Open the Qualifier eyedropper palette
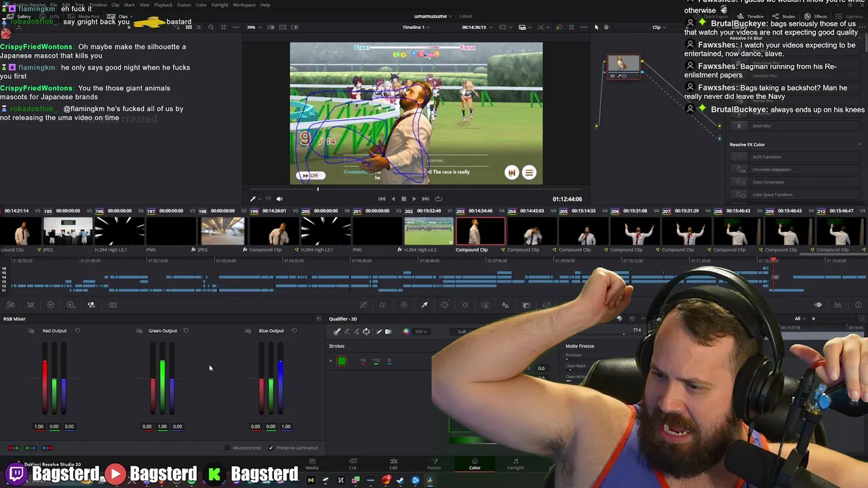 click(x=425, y=305)
